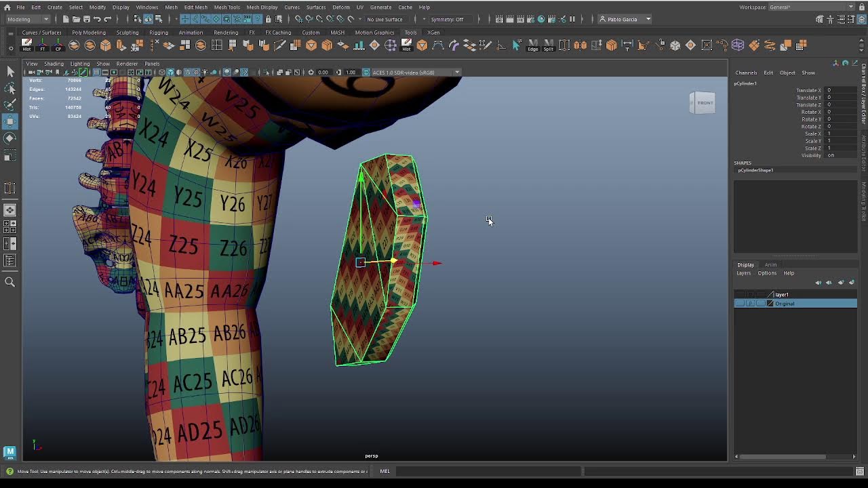Click the Original layer color swatch
This screenshot has width=868, height=488.
tap(770, 304)
